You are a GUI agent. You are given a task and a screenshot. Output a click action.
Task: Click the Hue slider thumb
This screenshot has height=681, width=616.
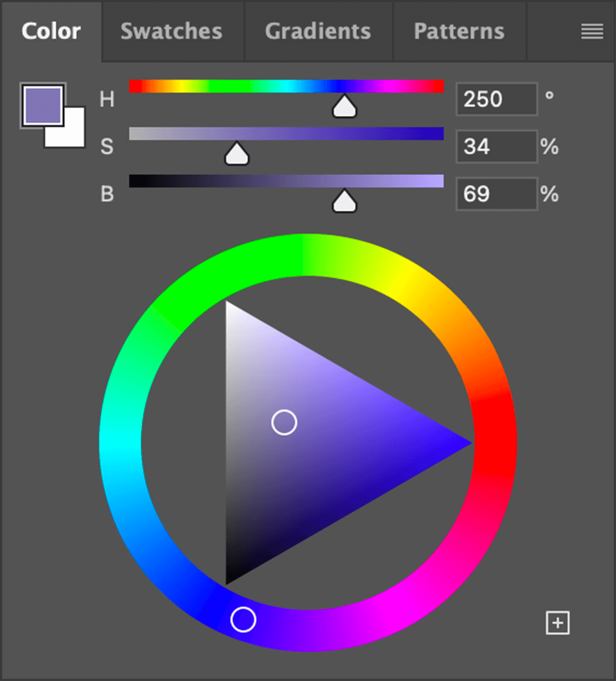(x=344, y=106)
